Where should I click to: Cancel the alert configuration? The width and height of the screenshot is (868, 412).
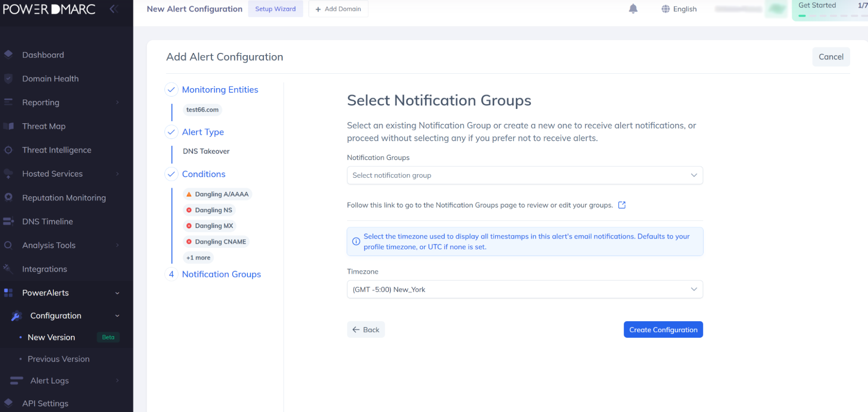(831, 57)
